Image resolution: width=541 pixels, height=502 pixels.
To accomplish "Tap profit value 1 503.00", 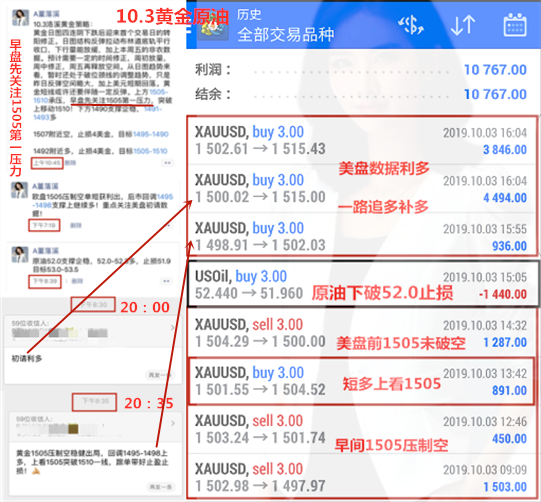I will 505,487.
